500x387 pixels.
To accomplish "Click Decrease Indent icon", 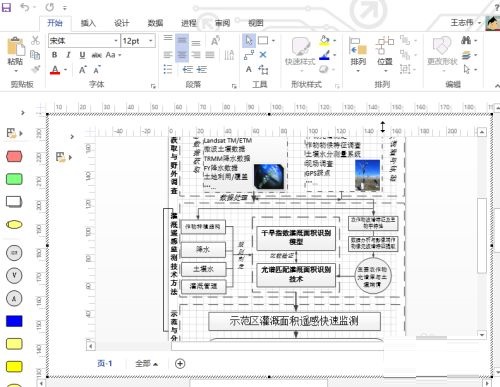I will pyautogui.click(x=187, y=69).
